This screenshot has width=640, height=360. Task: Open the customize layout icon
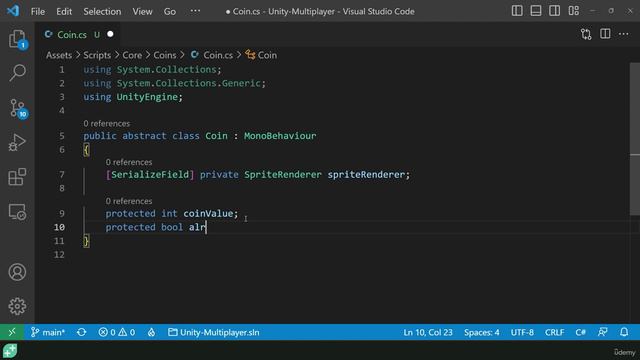pos(573,11)
